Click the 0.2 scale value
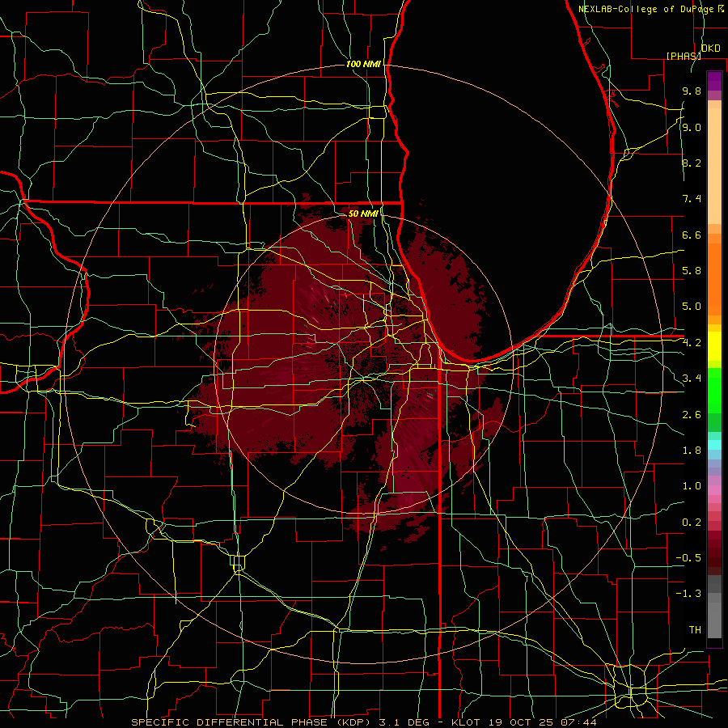 click(692, 523)
